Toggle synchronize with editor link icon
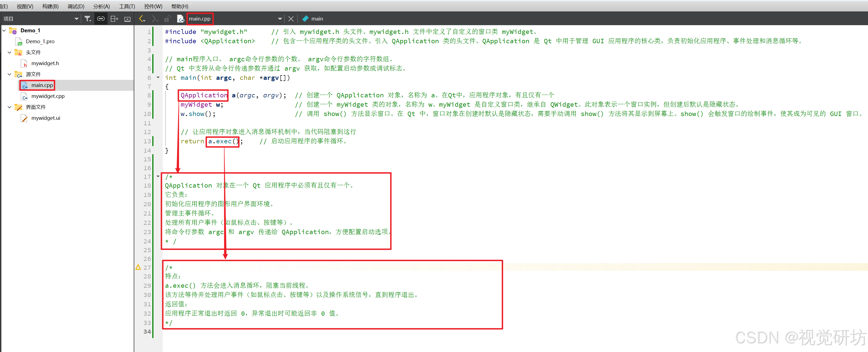This screenshot has width=868, height=352. 101,19
